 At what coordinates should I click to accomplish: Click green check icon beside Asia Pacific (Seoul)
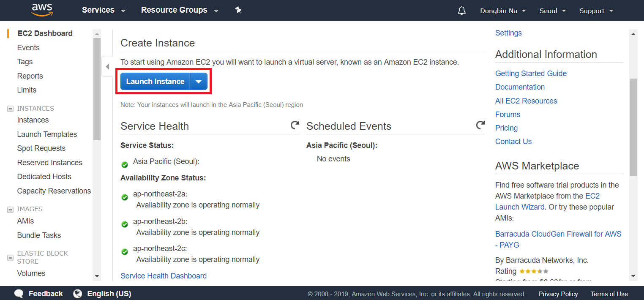(125, 165)
